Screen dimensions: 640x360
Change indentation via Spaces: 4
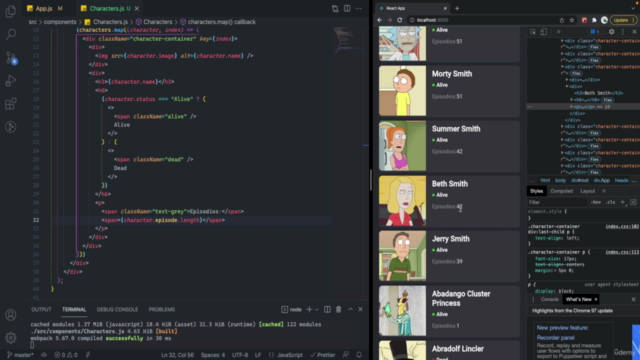click(x=213, y=355)
